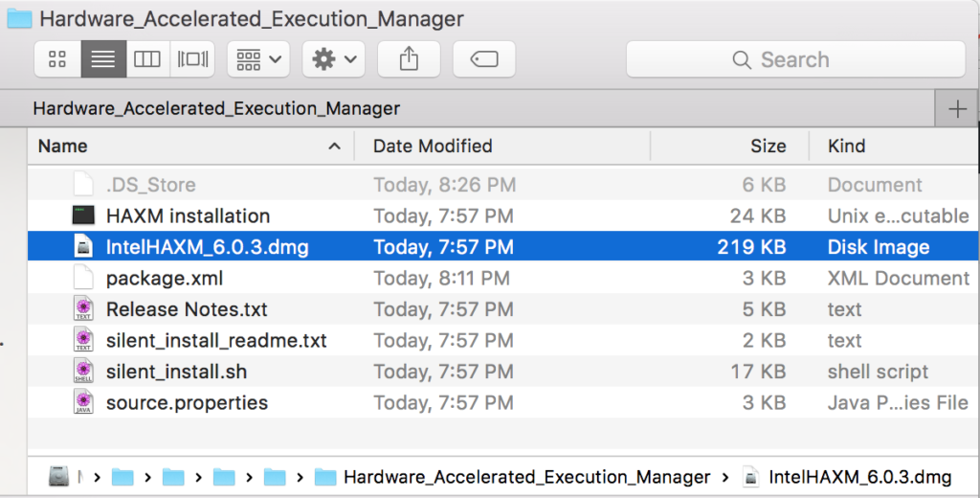Select the Release Notes.txt file icon
The image size is (980, 498).
[x=83, y=309]
